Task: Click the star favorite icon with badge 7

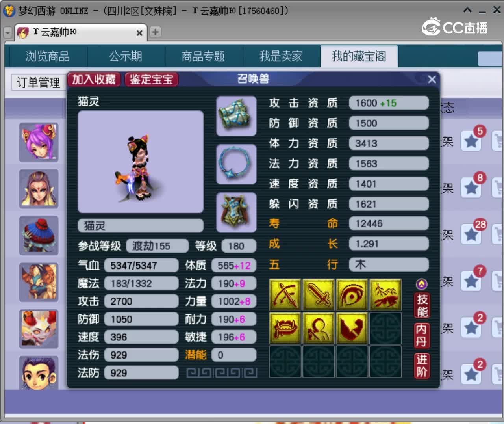Action: (x=472, y=281)
